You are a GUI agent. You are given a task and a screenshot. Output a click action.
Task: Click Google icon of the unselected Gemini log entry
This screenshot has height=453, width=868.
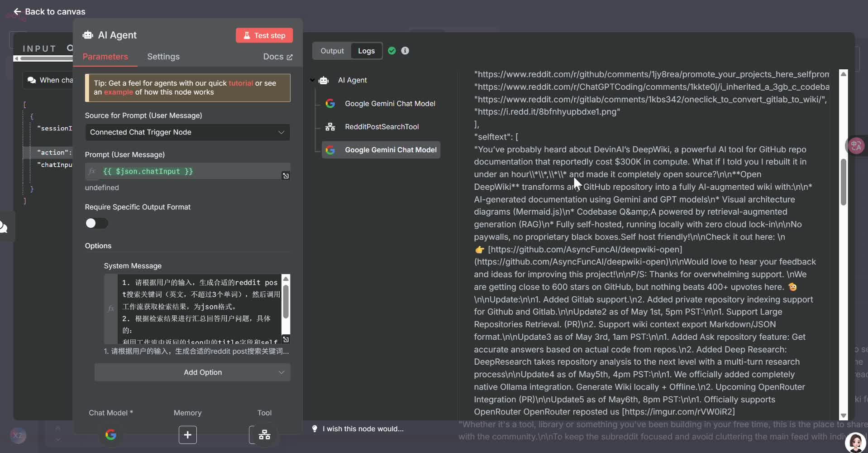(330, 104)
